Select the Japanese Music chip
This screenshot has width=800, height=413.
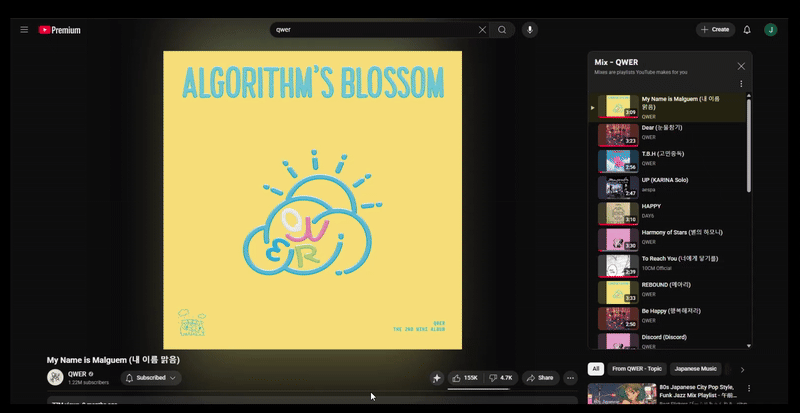[695, 369]
